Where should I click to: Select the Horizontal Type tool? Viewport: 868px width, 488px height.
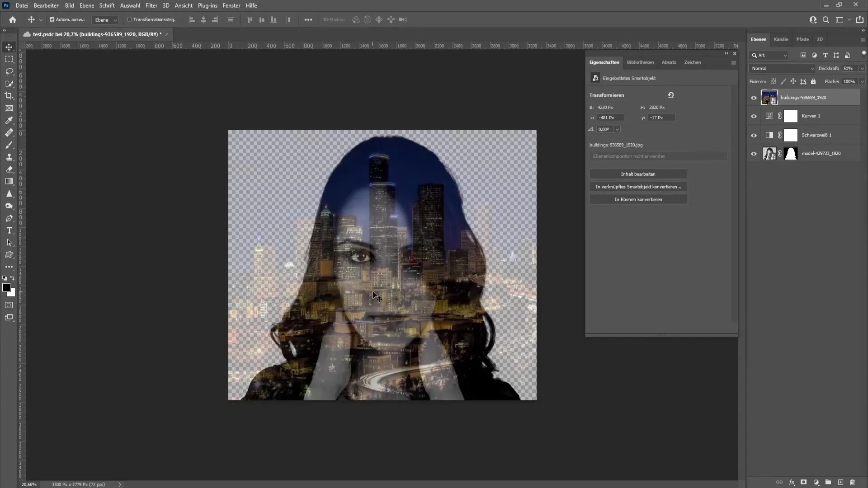(x=9, y=230)
